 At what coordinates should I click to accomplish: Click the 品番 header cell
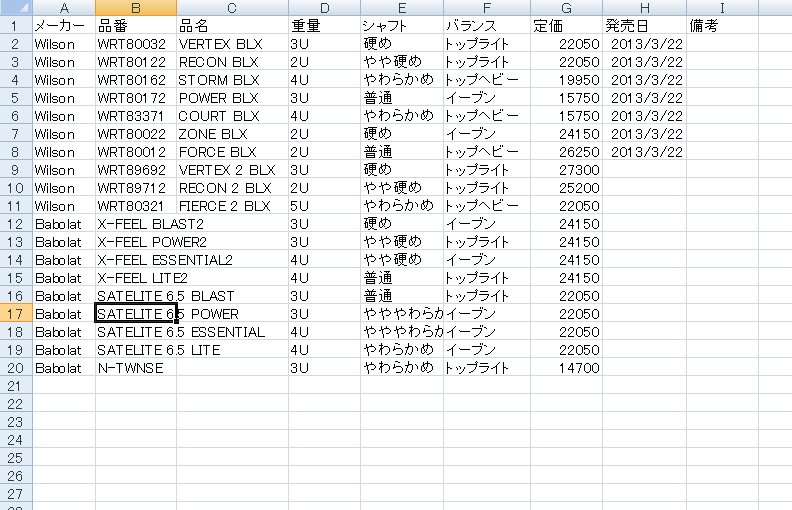tap(136, 25)
